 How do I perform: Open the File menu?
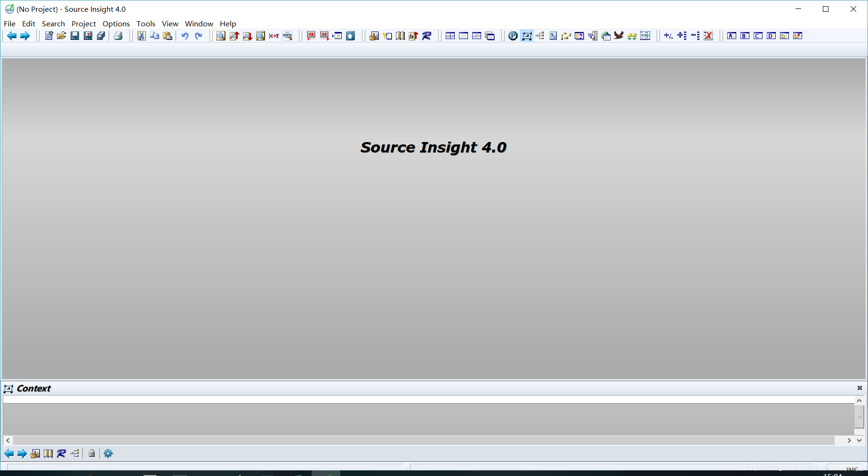[9, 24]
